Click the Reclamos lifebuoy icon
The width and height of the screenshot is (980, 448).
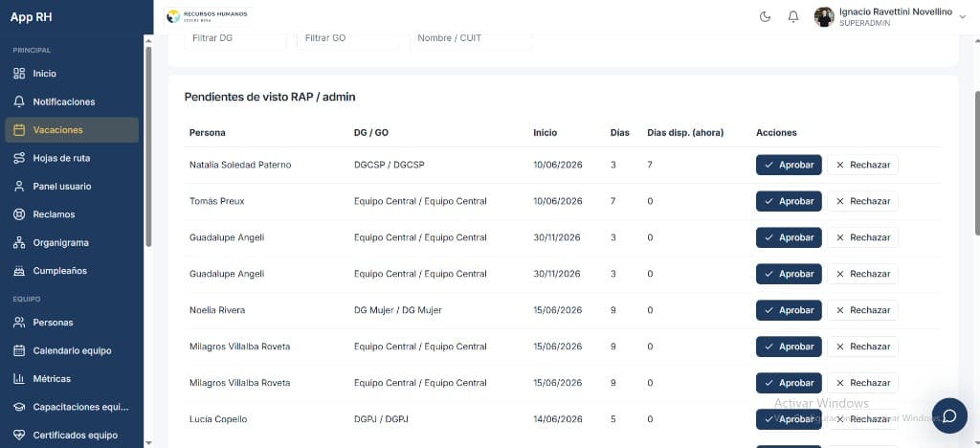tap(19, 214)
